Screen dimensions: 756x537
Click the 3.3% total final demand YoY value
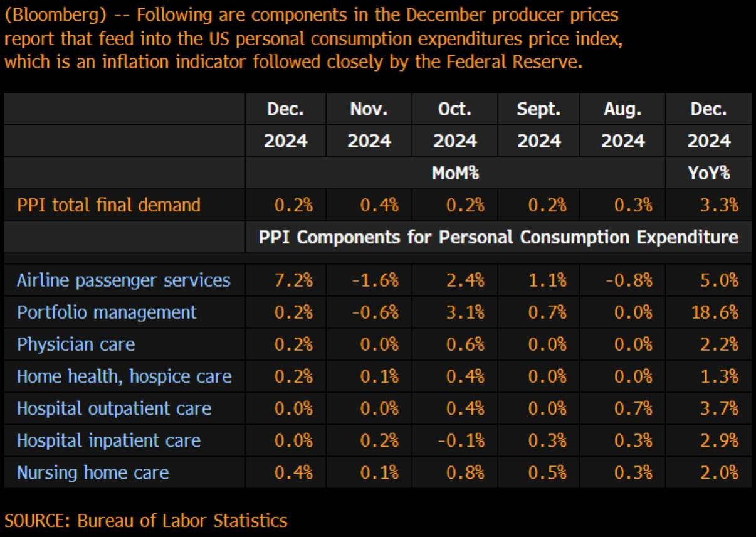(x=718, y=205)
